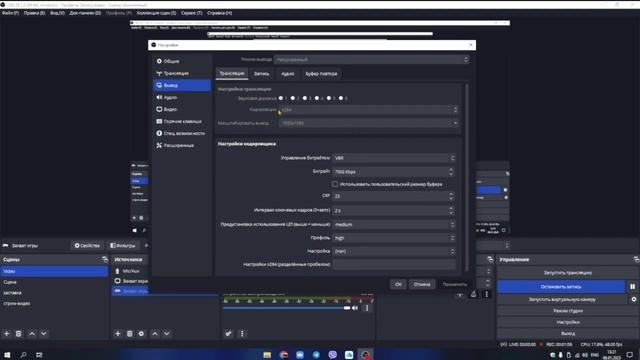
Task: Select audio track 6 radio button
Action: coord(341,98)
